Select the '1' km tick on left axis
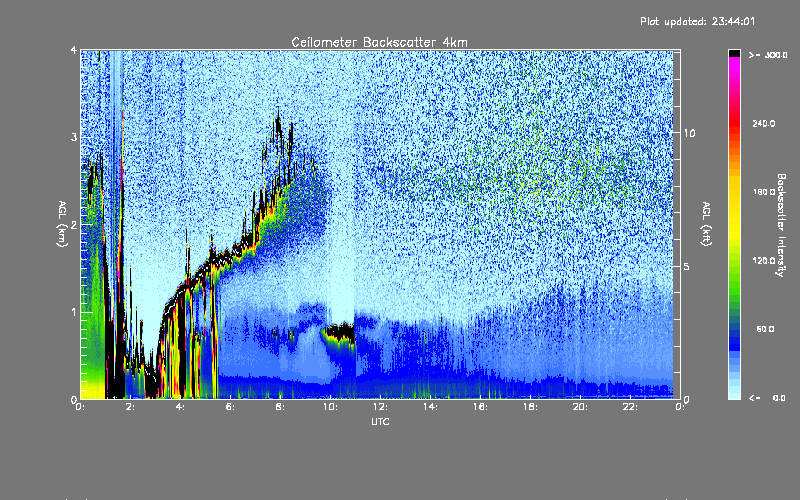Viewport: 800px width, 500px height. click(x=74, y=312)
